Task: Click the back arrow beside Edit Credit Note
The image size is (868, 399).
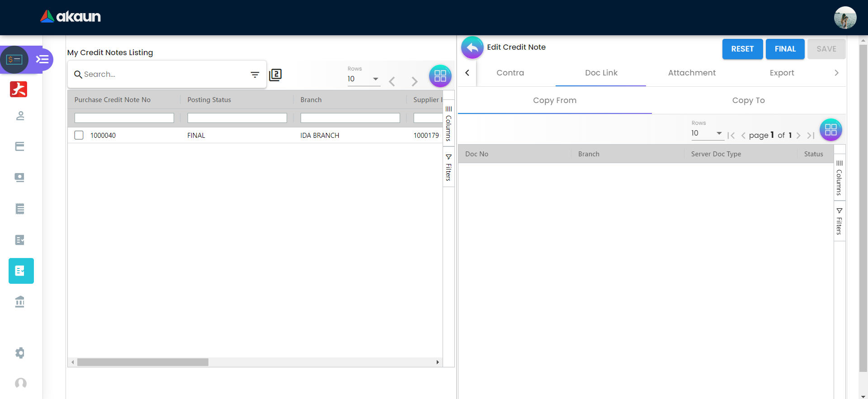Action: (x=472, y=47)
